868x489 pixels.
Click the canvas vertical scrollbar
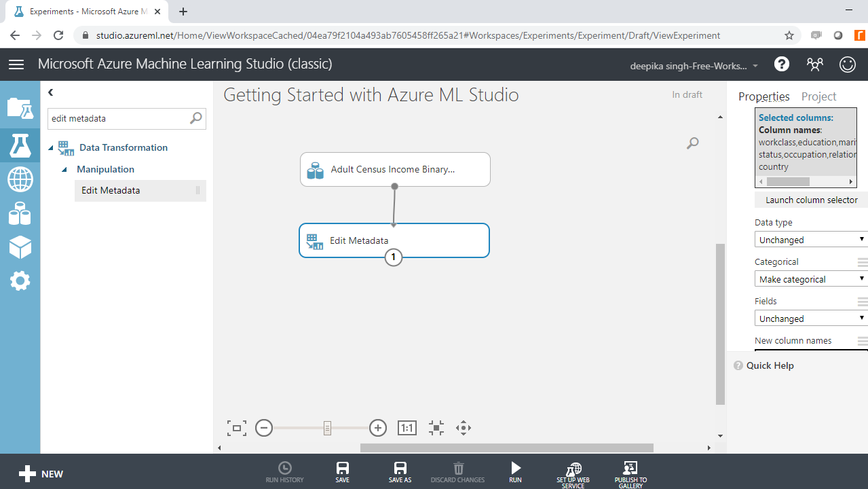click(720, 324)
